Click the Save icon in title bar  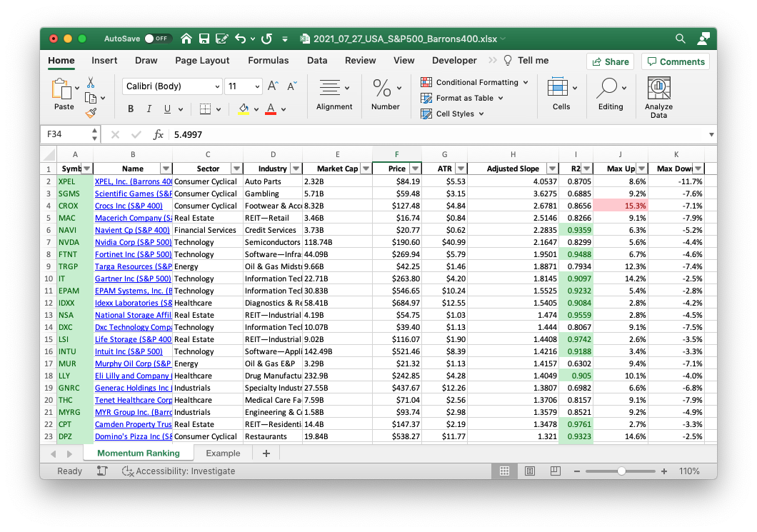(204, 39)
